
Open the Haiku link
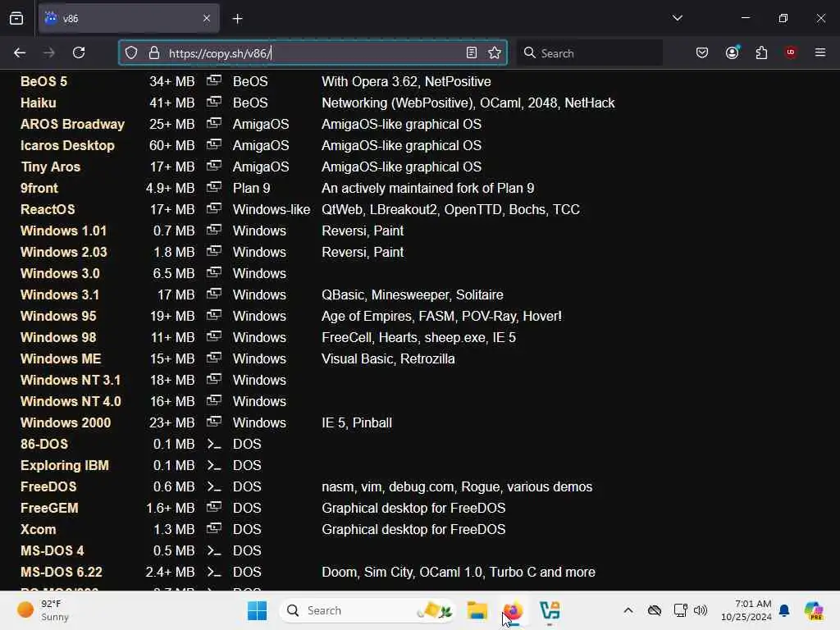(38, 103)
